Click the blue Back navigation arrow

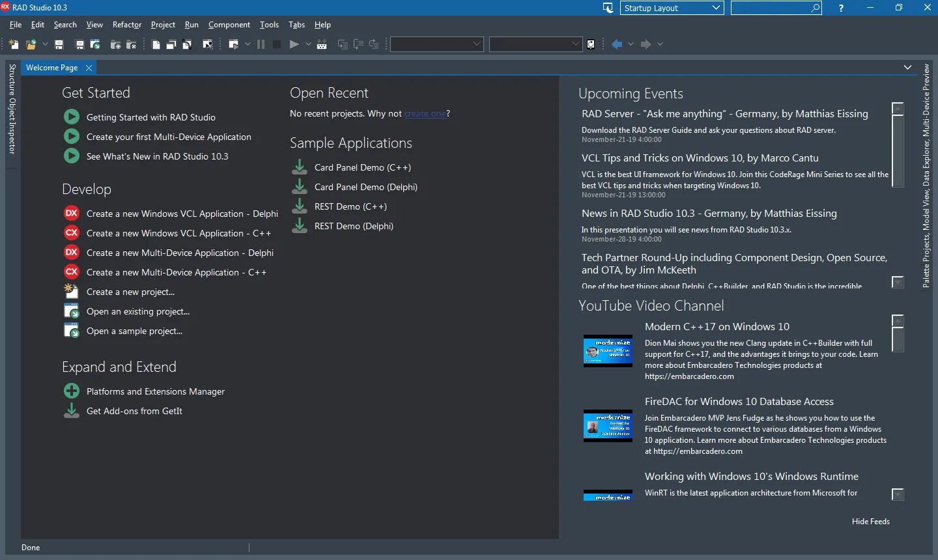[x=616, y=44]
